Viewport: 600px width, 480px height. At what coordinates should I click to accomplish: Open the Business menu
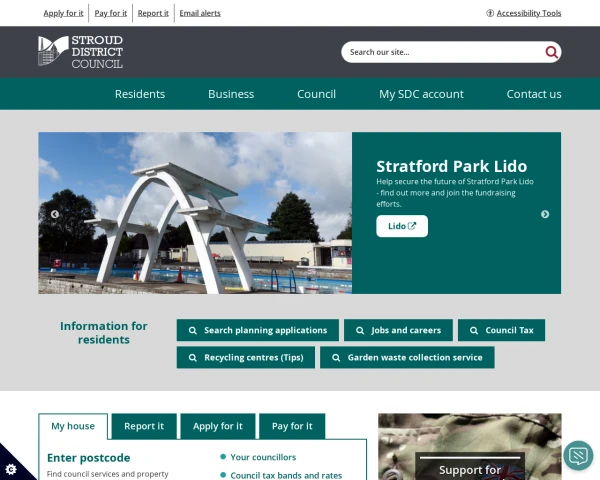(x=231, y=94)
